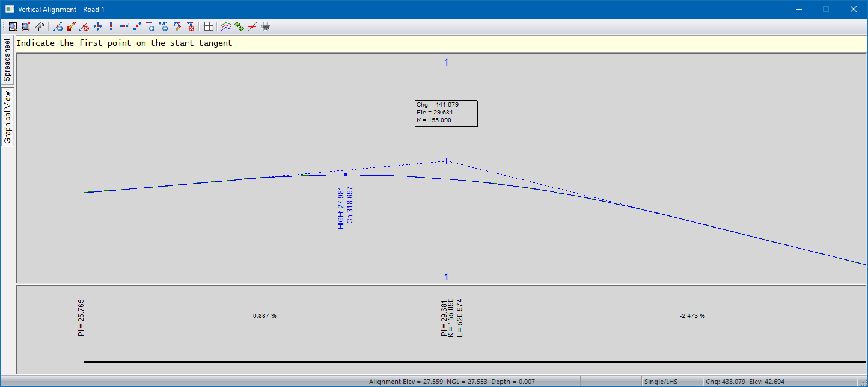868x387 pixels.
Task: Click the zoom window magnifier icon
Action: pyautogui.click(x=12, y=26)
